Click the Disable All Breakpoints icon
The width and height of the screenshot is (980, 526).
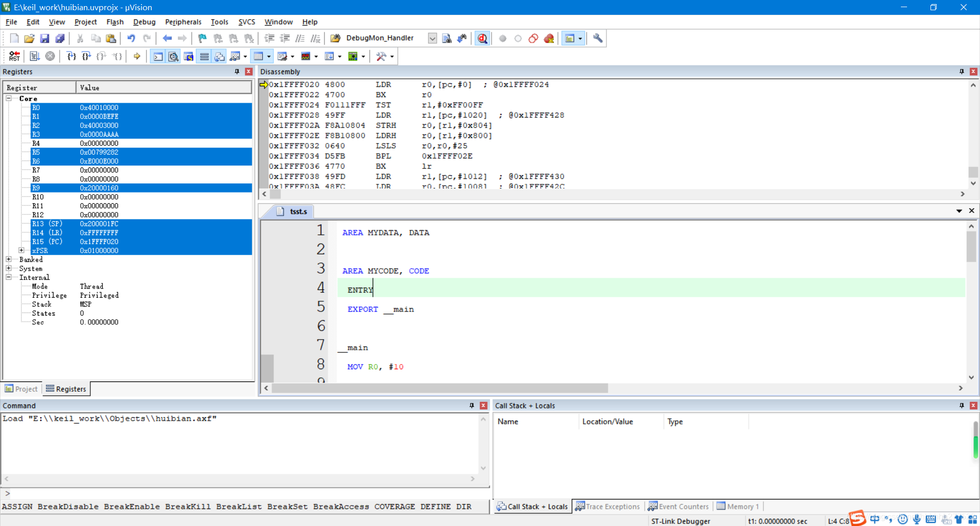[x=533, y=38]
